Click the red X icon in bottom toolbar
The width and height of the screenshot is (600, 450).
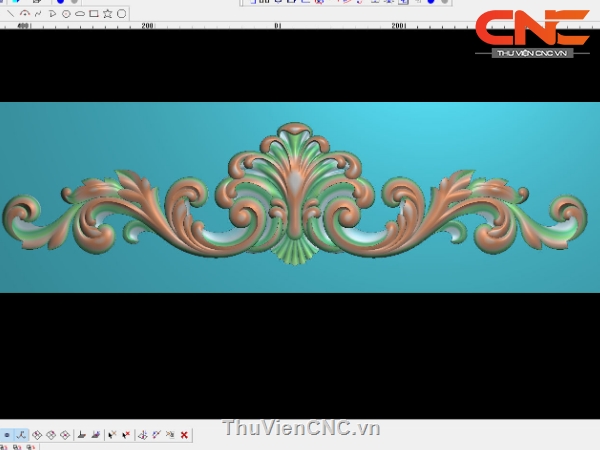[x=184, y=435]
